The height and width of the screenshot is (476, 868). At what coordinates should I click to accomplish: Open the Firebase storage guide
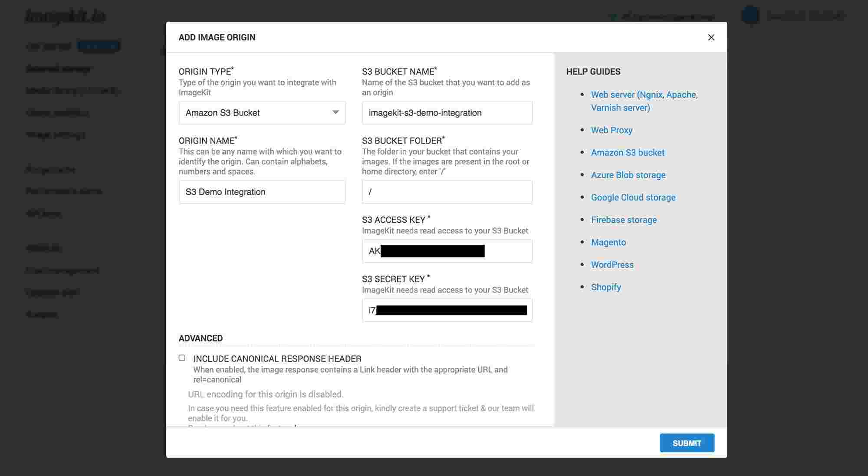click(x=624, y=220)
